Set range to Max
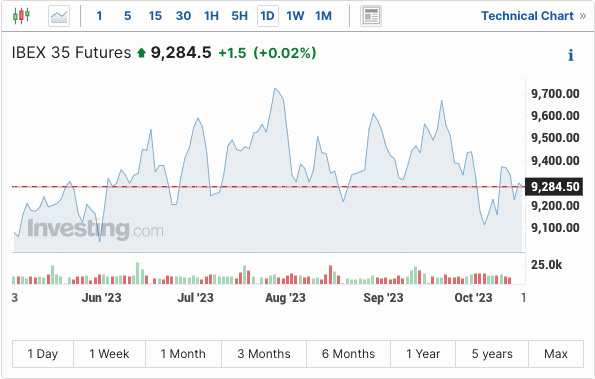Image resolution: width=595 pixels, height=379 pixels. 556,354
